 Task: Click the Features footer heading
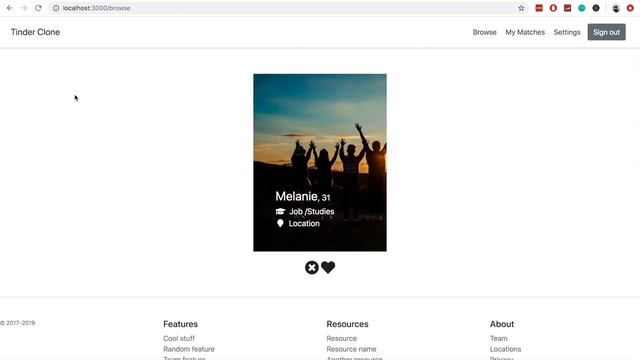180,324
